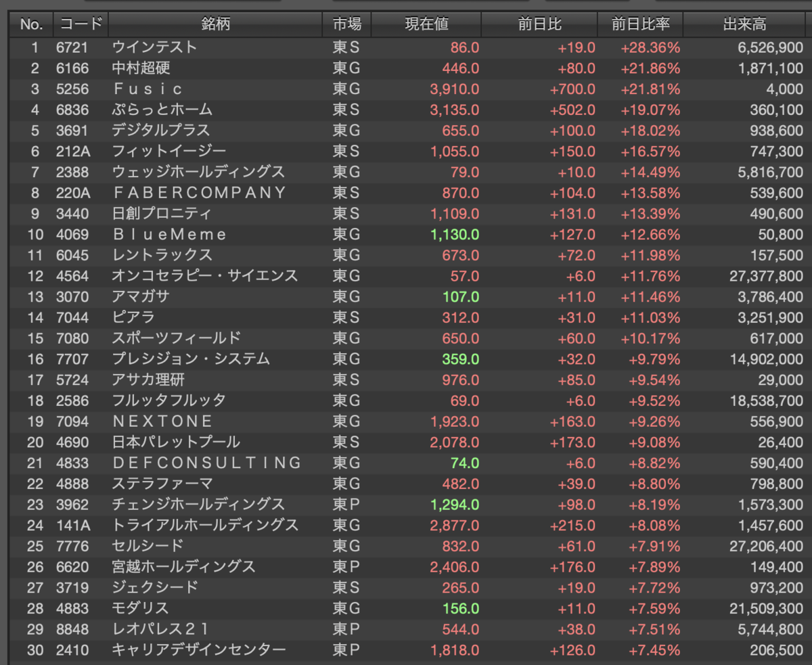Select the ステラファーマ stock name
812x665 pixels.
pyautogui.click(x=162, y=484)
